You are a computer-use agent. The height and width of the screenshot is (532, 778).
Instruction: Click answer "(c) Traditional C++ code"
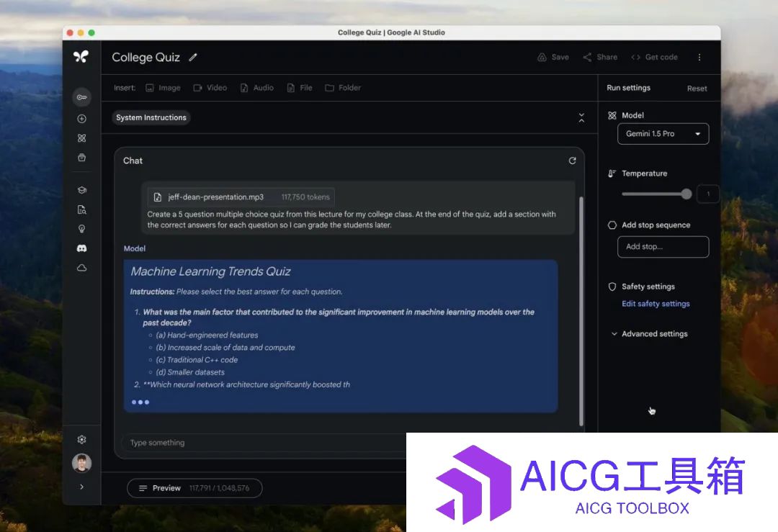tap(197, 360)
